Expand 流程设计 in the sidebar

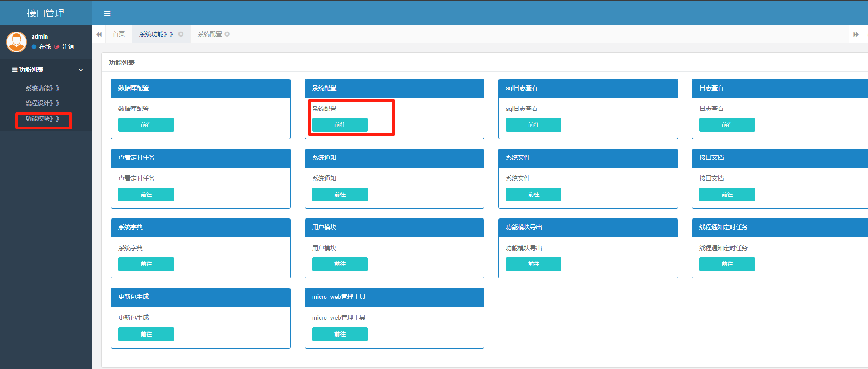click(x=42, y=103)
